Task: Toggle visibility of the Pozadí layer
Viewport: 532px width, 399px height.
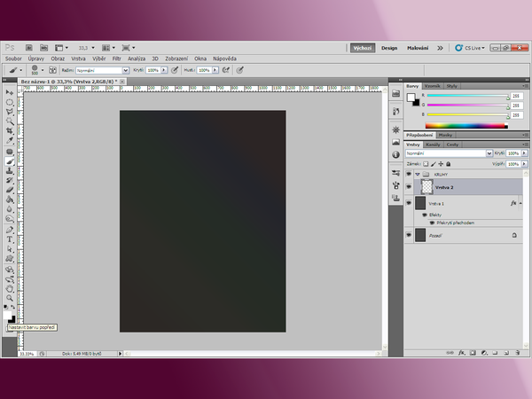Action: 409,235
